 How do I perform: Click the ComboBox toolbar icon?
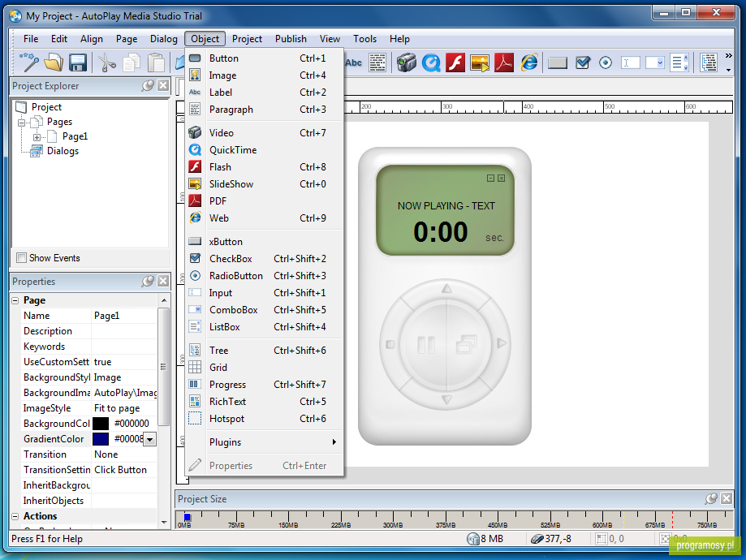point(654,62)
